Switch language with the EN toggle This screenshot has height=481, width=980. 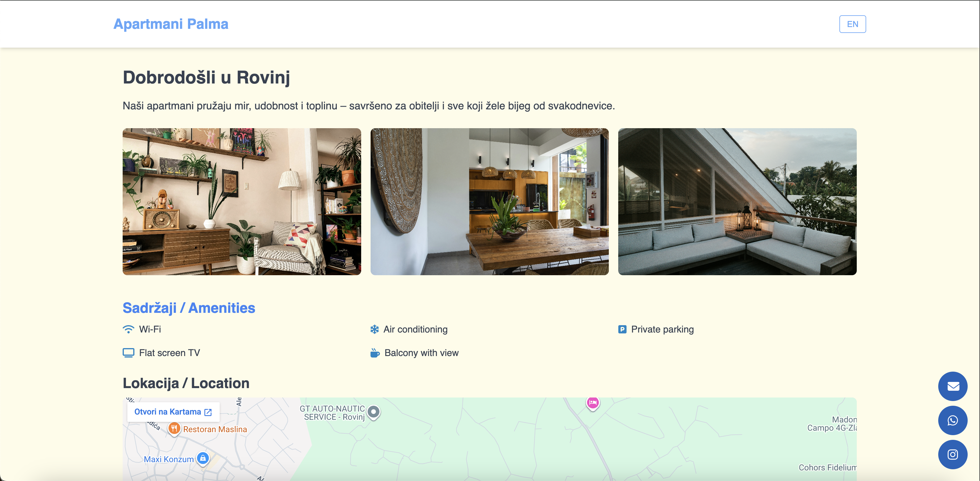pos(852,24)
